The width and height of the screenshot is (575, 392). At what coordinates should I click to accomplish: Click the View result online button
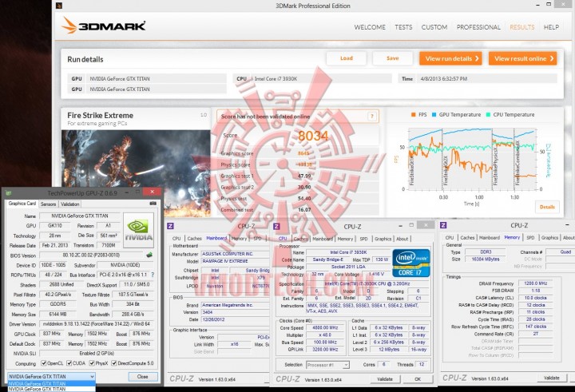[523, 58]
